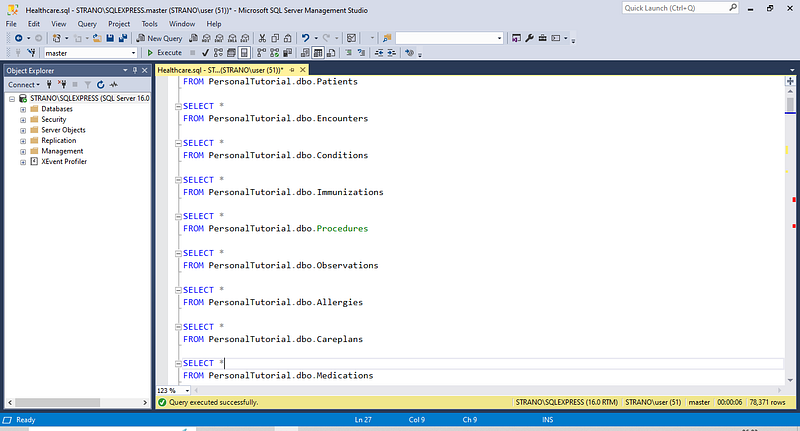Expand the Server Objects node
The image size is (800, 431).
pyautogui.click(x=22, y=131)
